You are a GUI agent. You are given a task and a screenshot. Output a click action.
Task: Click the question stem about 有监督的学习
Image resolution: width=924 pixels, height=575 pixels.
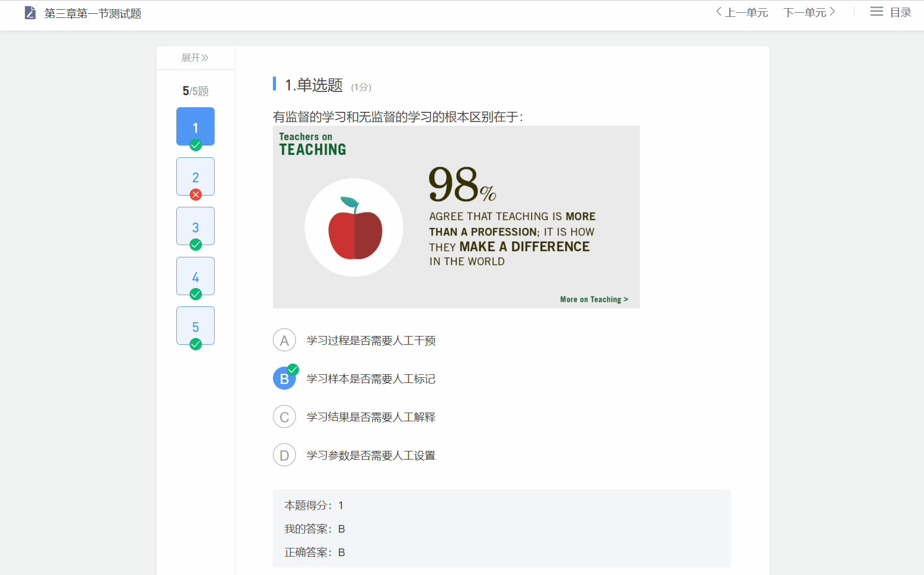tap(398, 117)
